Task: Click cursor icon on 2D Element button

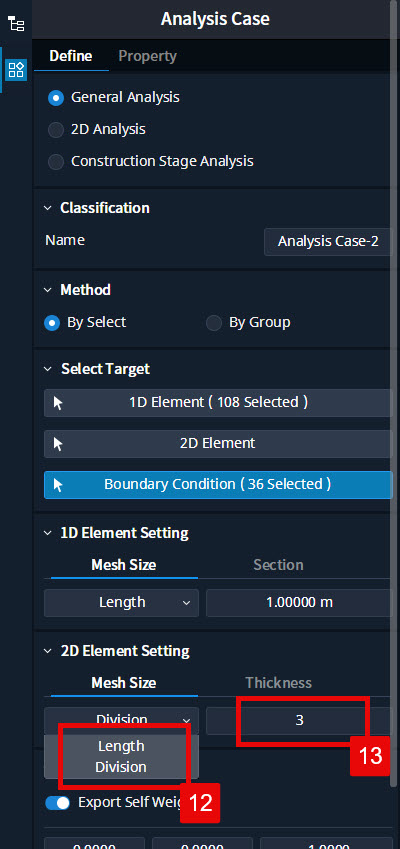Action: (x=58, y=444)
